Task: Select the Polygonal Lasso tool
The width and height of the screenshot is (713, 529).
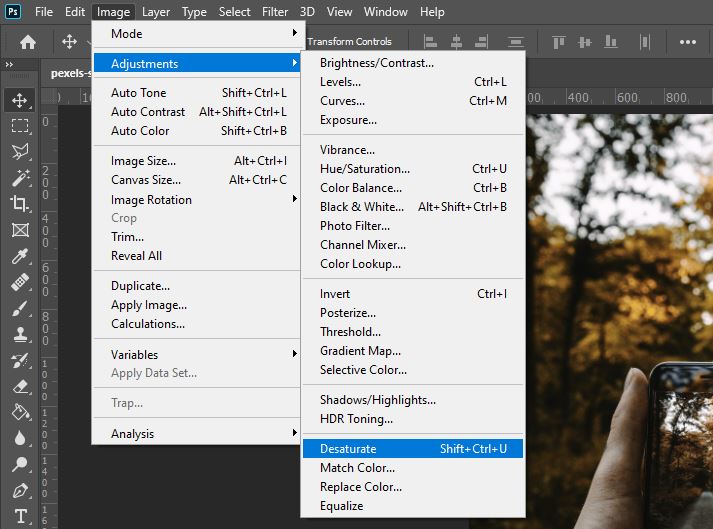Action: point(20,151)
